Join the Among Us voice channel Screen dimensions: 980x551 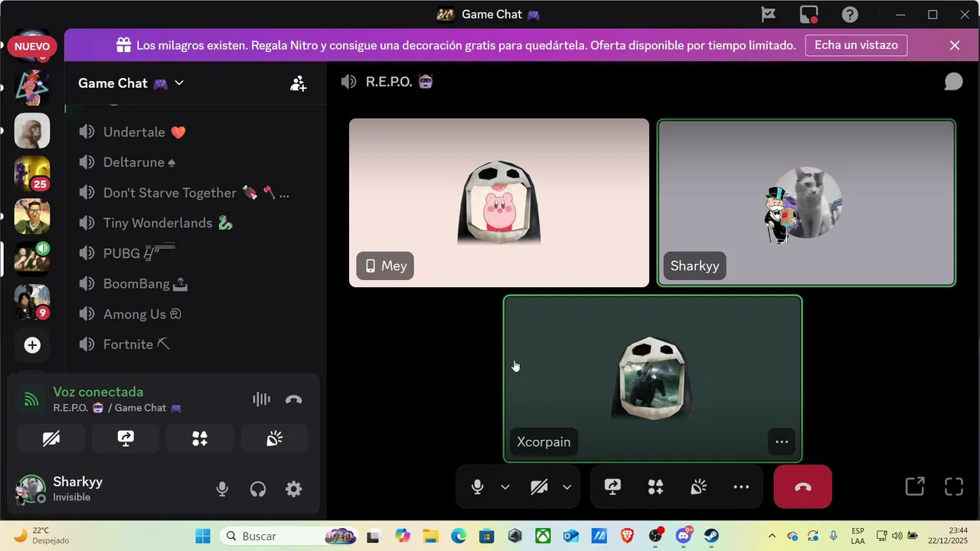pos(195,315)
